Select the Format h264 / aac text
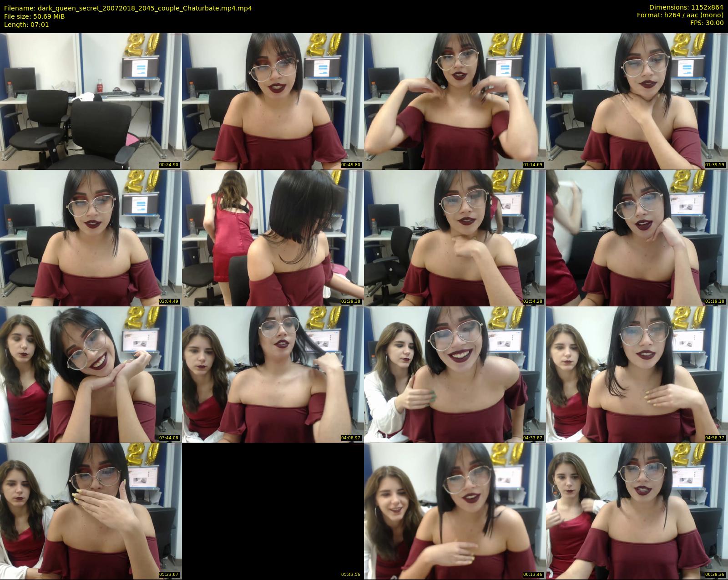This screenshot has height=580, width=728. (680, 15)
